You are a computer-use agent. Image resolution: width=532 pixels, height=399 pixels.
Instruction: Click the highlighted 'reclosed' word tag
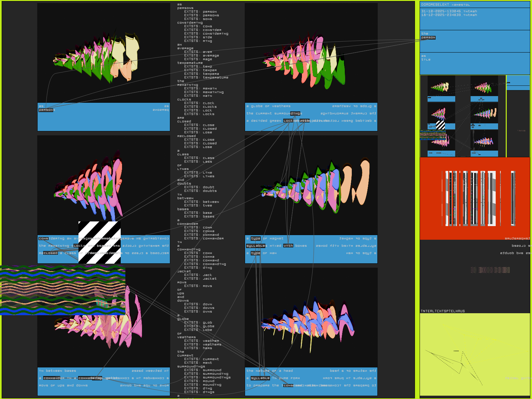(50, 253)
